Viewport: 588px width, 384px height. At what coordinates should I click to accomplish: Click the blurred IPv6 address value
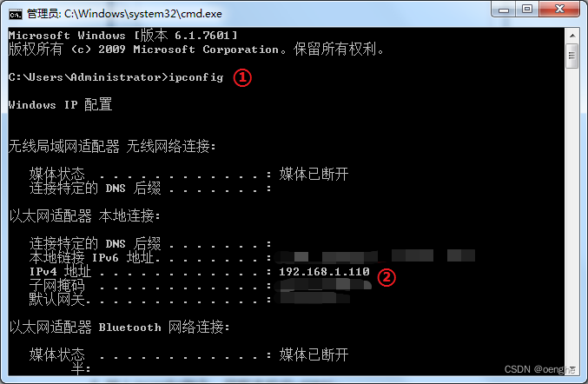click(375, 256)
